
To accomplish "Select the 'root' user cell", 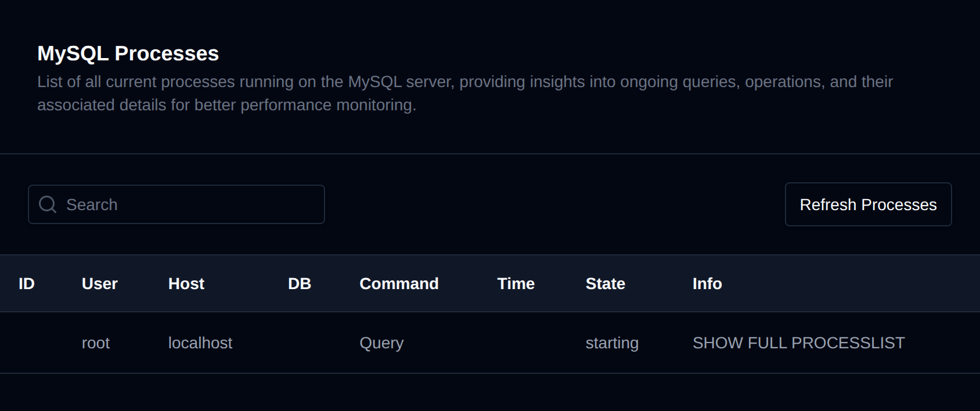I will pos(96,342).
